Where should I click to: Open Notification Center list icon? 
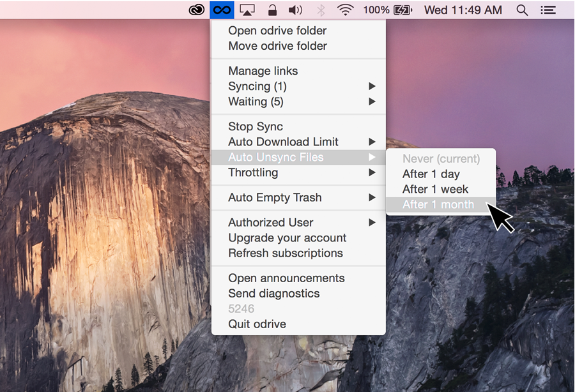click(x=548, y=10)
